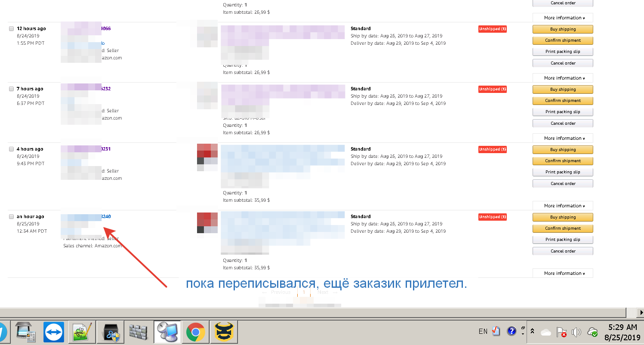Click the EN language indicator

click(483, 331)
